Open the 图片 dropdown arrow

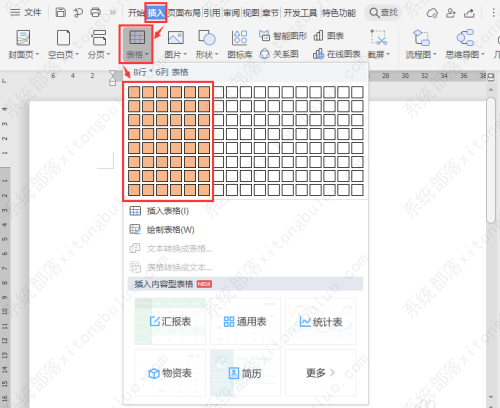tap(185, 54)
